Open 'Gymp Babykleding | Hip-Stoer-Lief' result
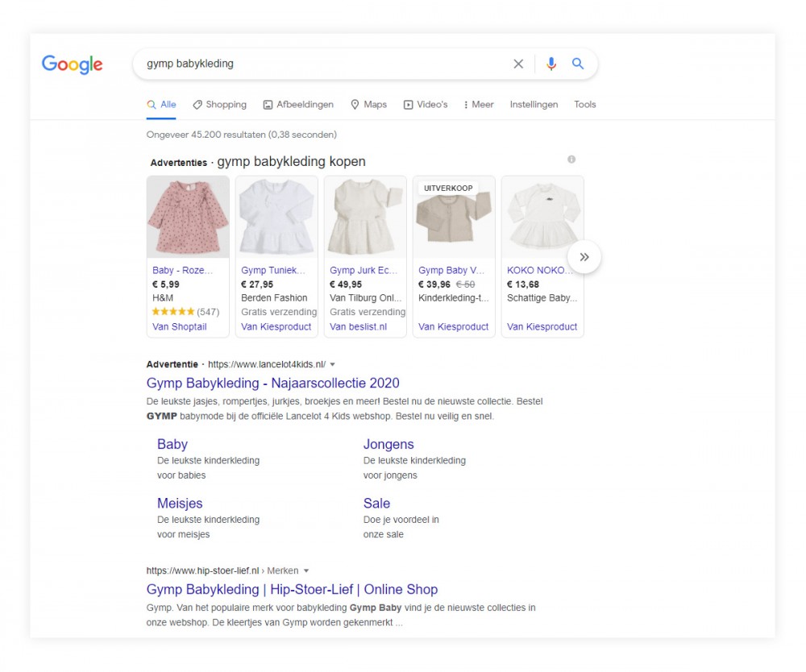Image resolution: width=806 pixels, height=672 pixels. click(292, 589)
